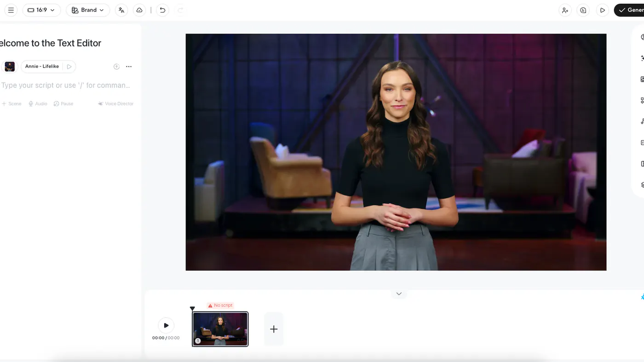Screen dimensions: 644x362
Task: Expand the Brand dropdown
Action: pos(88,10)
